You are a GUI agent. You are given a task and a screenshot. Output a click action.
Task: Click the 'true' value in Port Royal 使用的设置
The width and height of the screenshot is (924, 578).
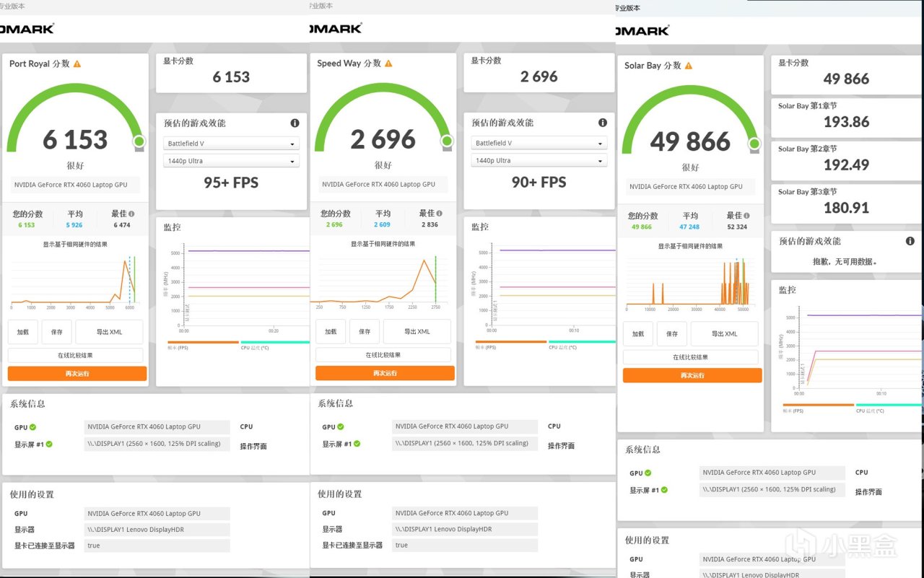tap(157, 546)
